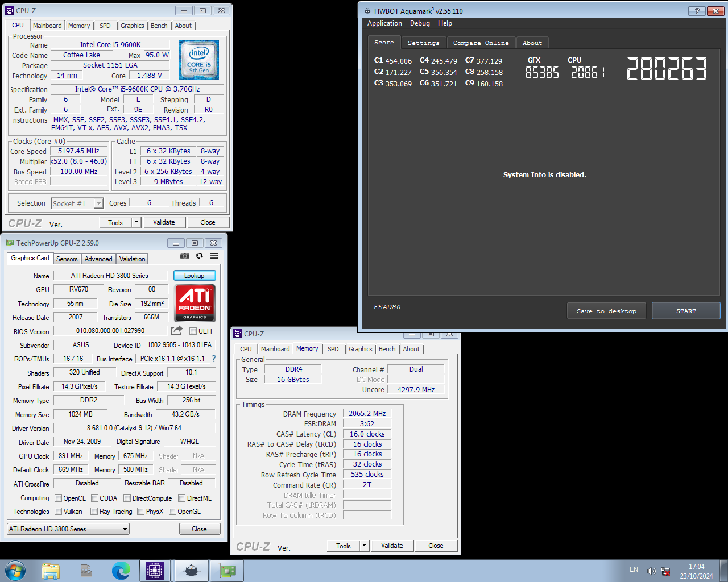Click Save to desktop in Aquamark
The height and width of the screenshot is (582, 728).
(606, 311)
